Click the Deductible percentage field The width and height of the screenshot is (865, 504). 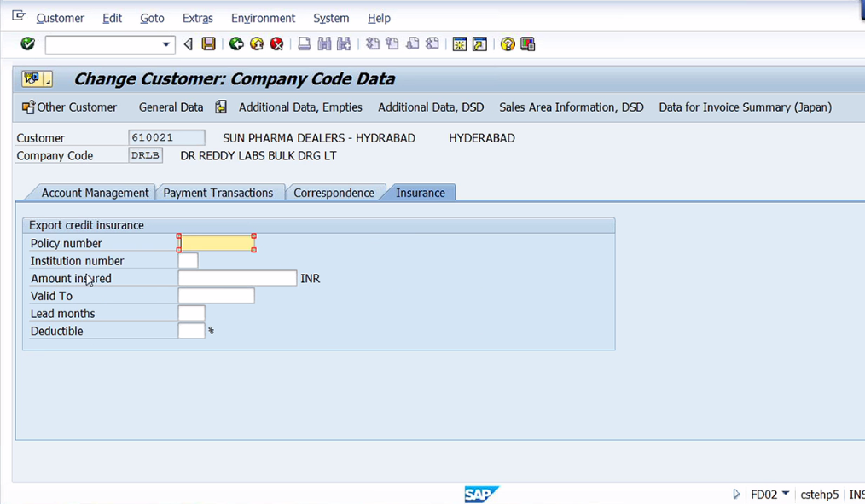191,331
